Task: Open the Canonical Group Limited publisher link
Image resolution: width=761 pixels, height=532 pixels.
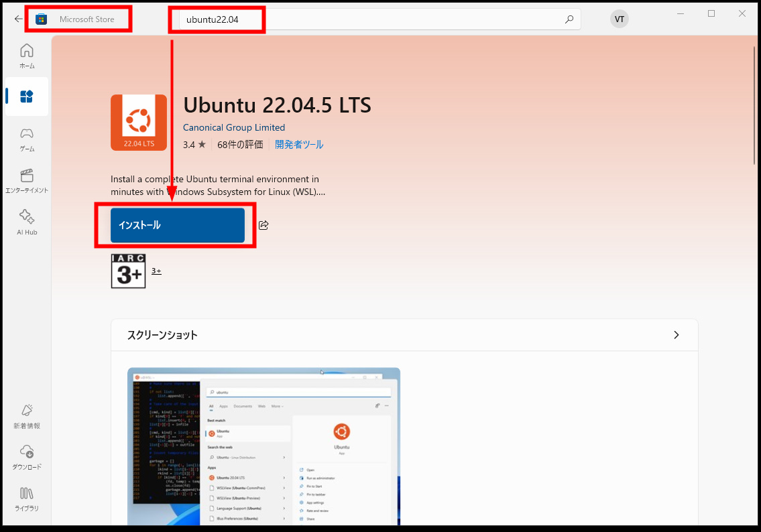Action: [x=234, y=127]
